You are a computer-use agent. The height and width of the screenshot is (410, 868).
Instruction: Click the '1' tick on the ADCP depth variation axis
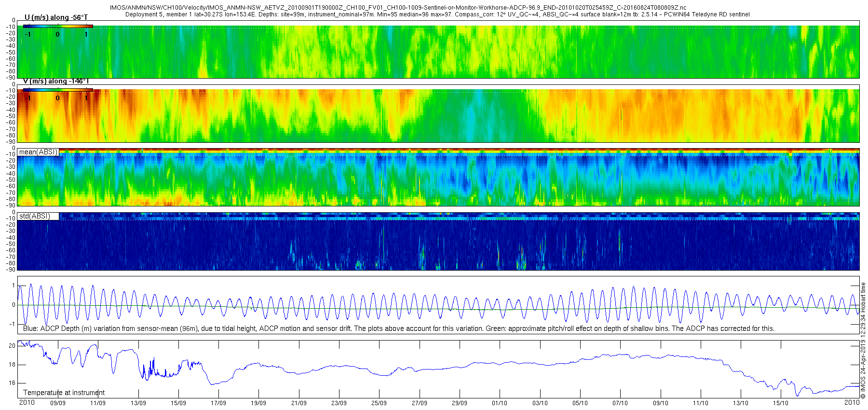[x=14, y=286]
